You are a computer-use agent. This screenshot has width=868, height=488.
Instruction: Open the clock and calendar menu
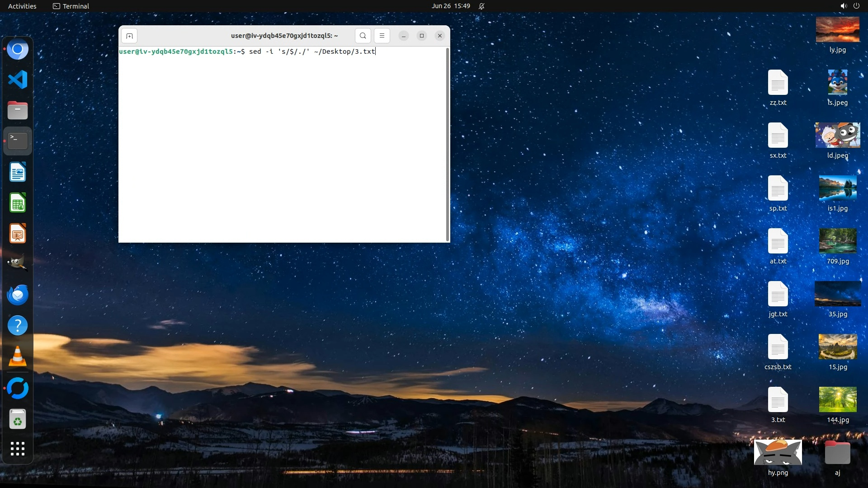point(450,6)
